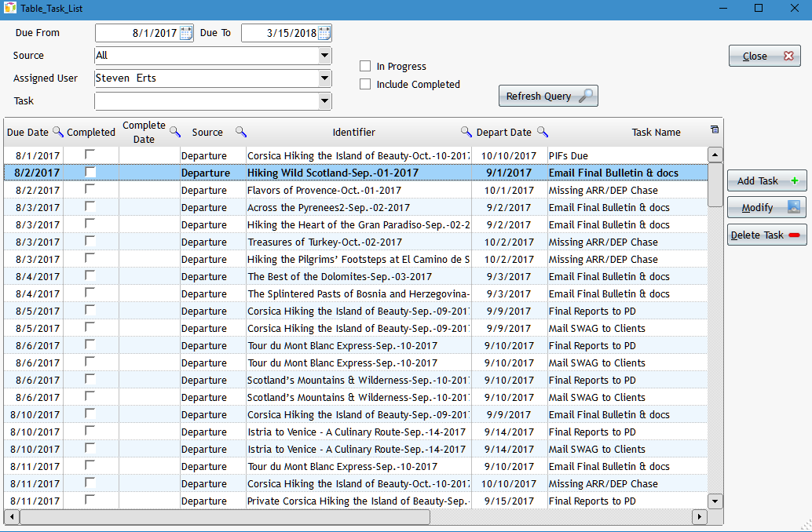Click the magnifier icon beside Depart Date header
Viewport: 812px width, 532px height.
(x=542, y=132)
